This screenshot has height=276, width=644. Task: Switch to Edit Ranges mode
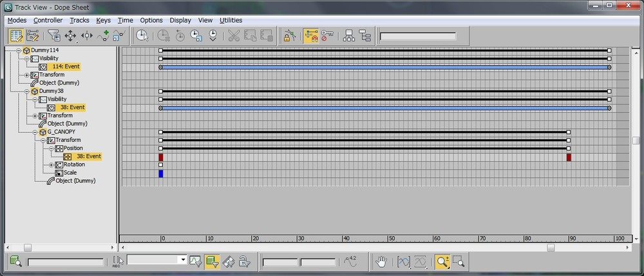[x=33, y=35]
